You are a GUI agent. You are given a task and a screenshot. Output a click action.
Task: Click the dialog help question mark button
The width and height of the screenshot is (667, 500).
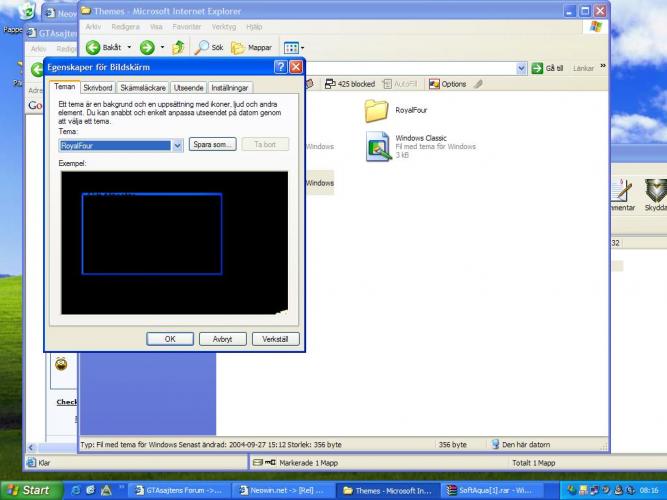click(x=279, y=67)
